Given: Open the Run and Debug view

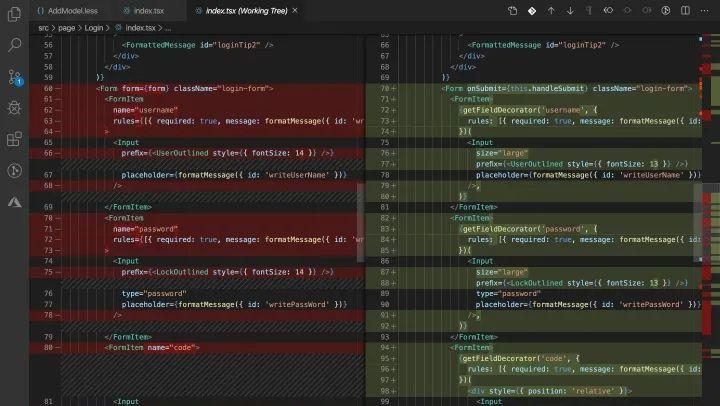Looking at the screenshot, I should [14, 107].
